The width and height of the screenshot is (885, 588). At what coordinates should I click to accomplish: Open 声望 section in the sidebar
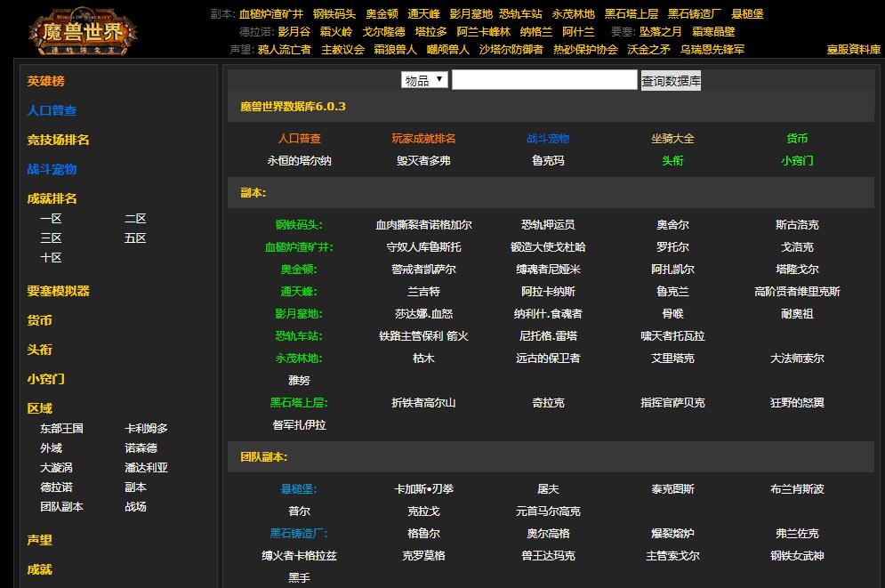(39, 540)
